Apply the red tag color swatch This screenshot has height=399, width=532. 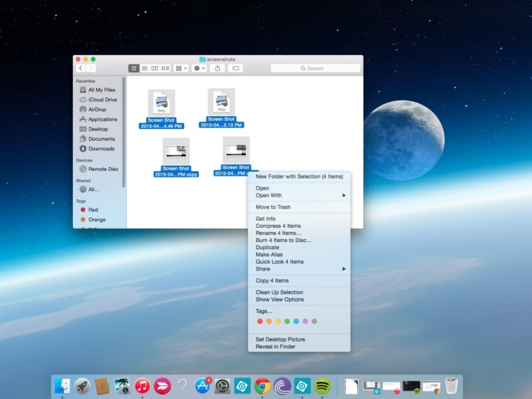pos(261,321)
